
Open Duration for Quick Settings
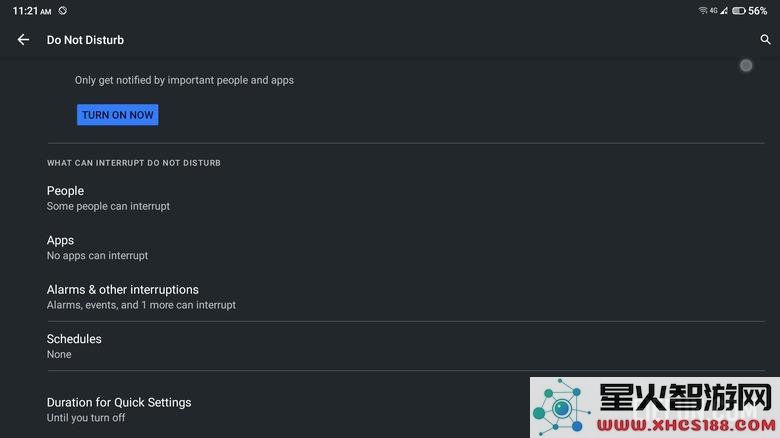tap(289, 409)
